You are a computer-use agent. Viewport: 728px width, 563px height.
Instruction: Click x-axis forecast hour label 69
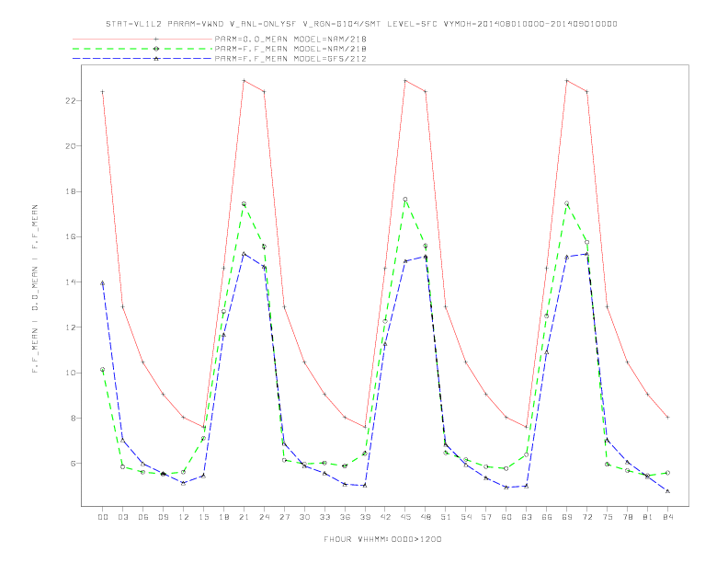[567, 517]
